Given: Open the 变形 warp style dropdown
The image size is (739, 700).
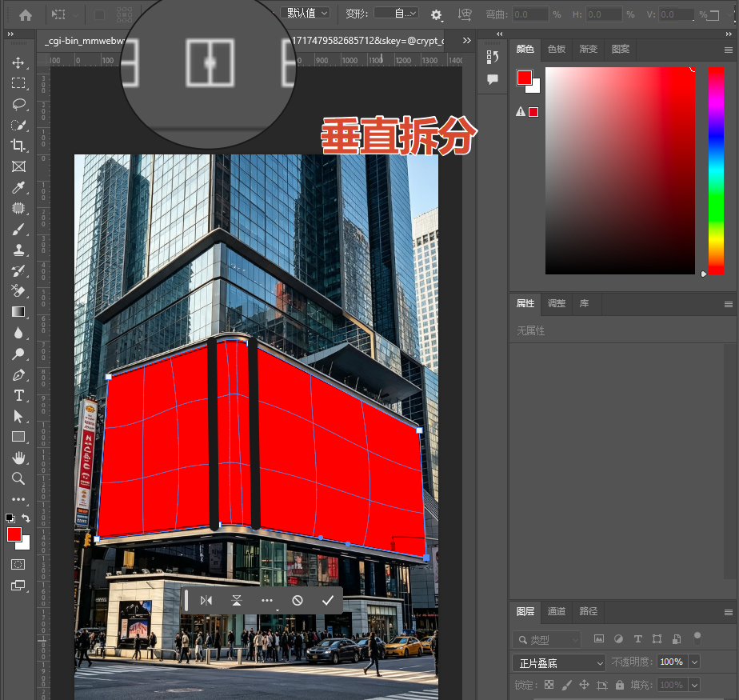Looking at the screenshot, I should [x=397, y=13].
